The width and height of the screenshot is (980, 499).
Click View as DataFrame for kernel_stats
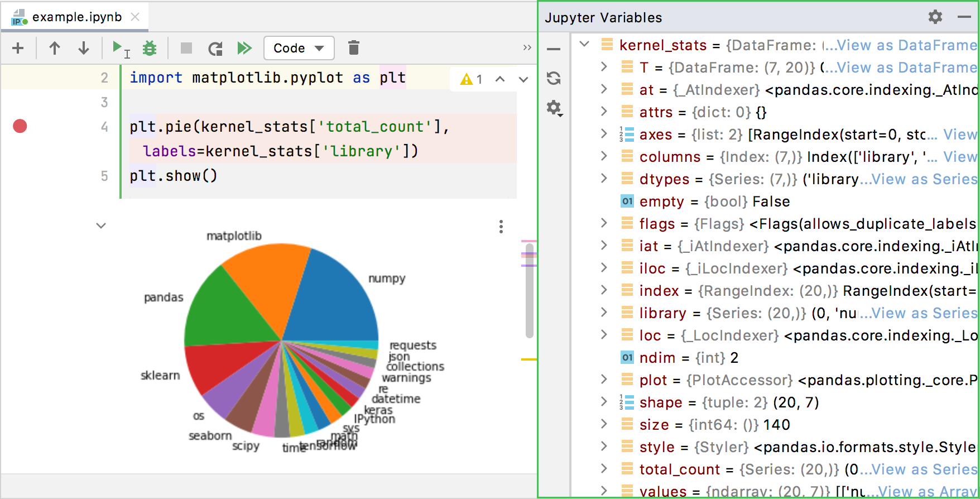[907, 45]
